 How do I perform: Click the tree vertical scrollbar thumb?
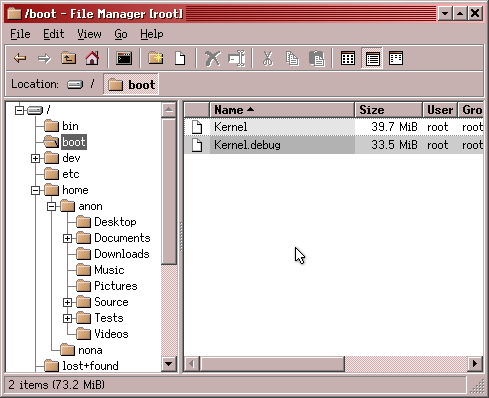(x=169, y=191)
